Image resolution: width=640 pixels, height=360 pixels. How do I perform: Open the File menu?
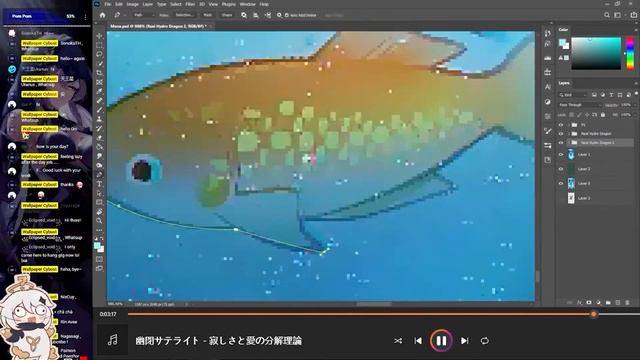point(108,4)
